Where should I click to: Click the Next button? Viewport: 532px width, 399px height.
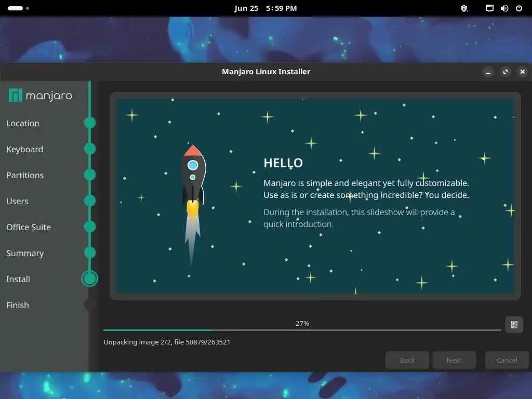(454, 360)
